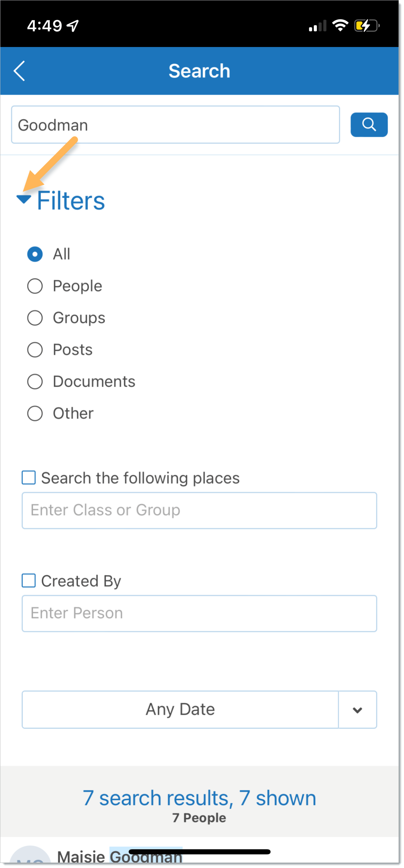Click the Goodman search text field

click(175, 125)
